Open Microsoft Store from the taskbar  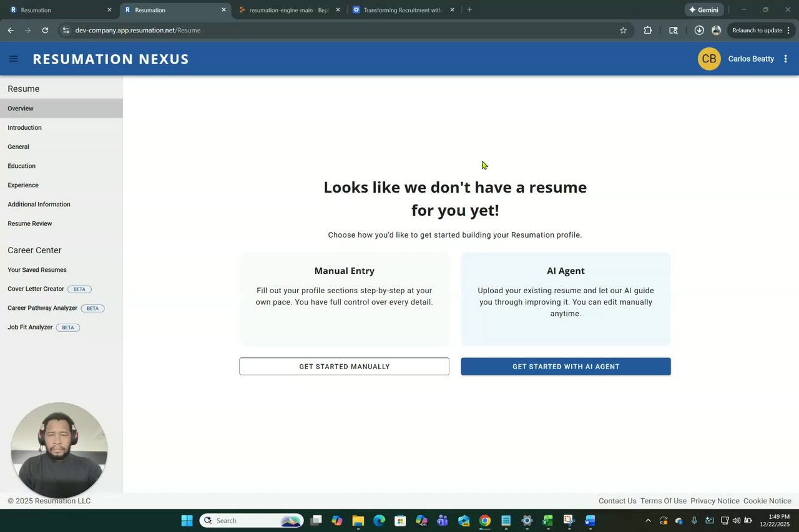(x=400, y=520)
